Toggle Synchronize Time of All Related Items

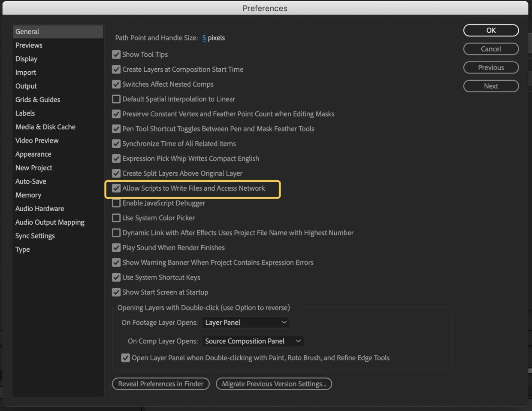pyautogui.click(x=116, y=143)
